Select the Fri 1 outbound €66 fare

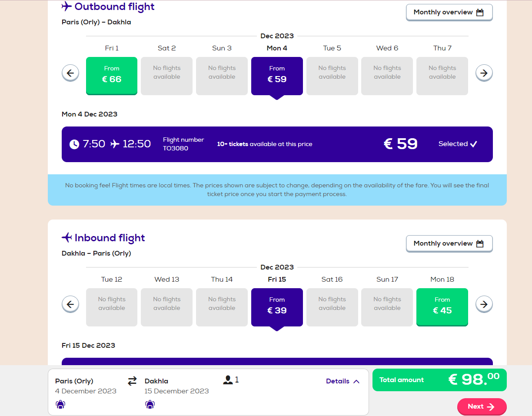pyautogui.click(x=112, y=76)
